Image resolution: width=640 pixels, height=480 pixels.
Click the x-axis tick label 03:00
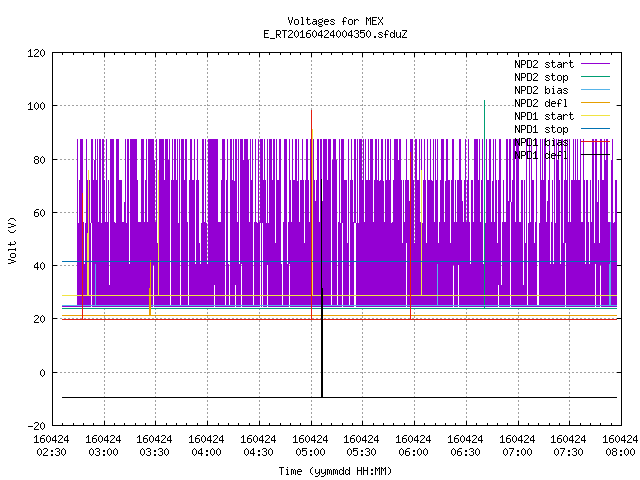tap(103, 452)
